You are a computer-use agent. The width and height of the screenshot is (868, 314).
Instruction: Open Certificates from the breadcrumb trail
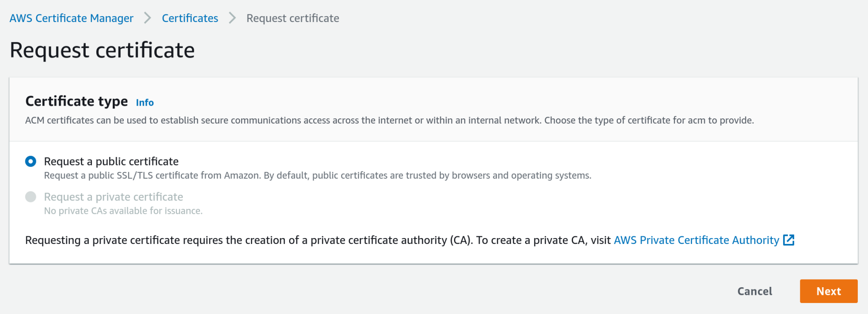click(190, 18)
